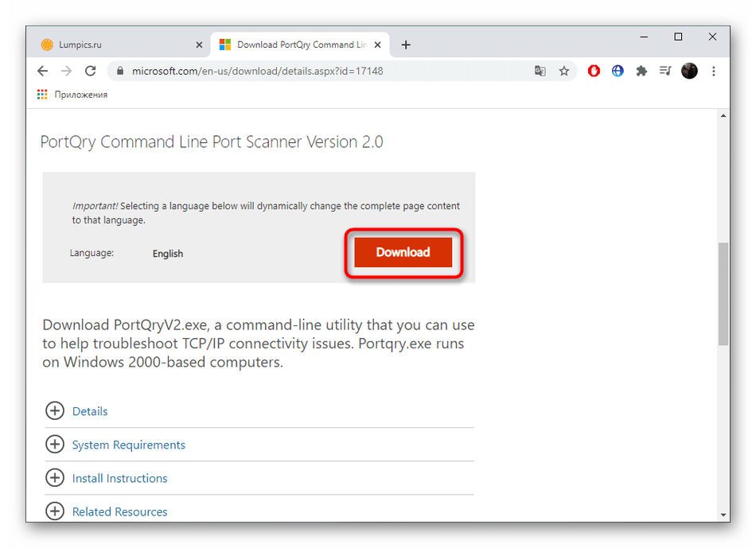Open the Details link

point(90,411)
